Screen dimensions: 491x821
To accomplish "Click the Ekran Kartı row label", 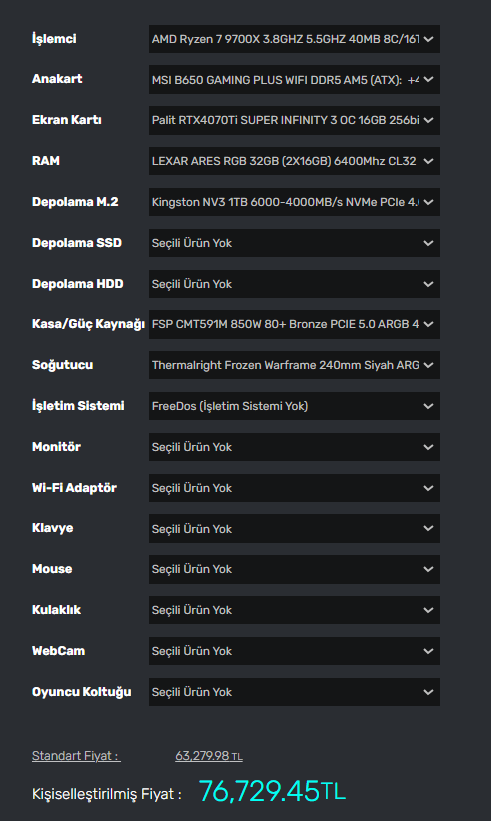I will click(x=66, y=120).
